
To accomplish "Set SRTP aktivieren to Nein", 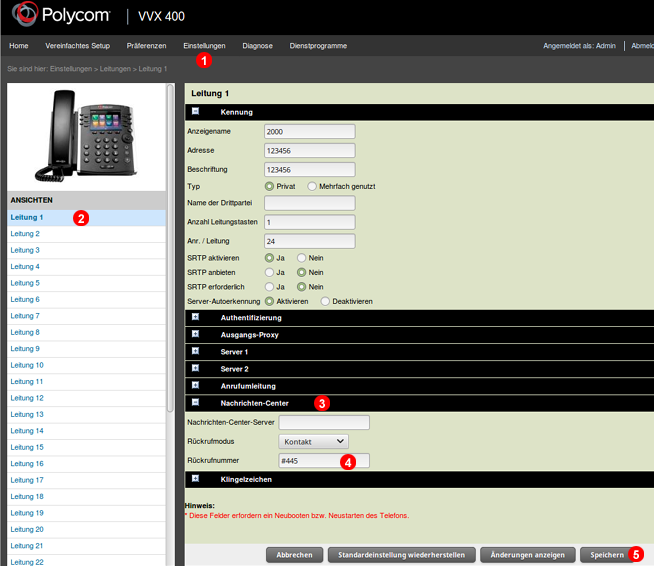I will coord(302,258).
